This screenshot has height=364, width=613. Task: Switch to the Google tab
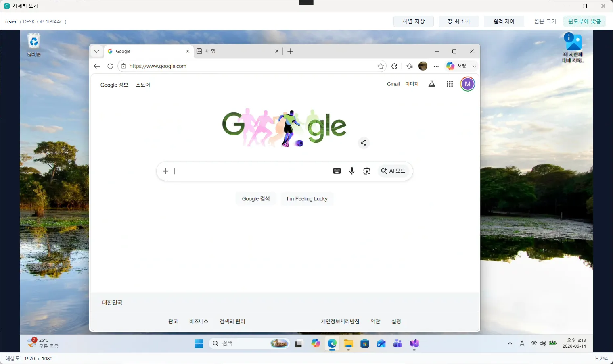(149, 51)
